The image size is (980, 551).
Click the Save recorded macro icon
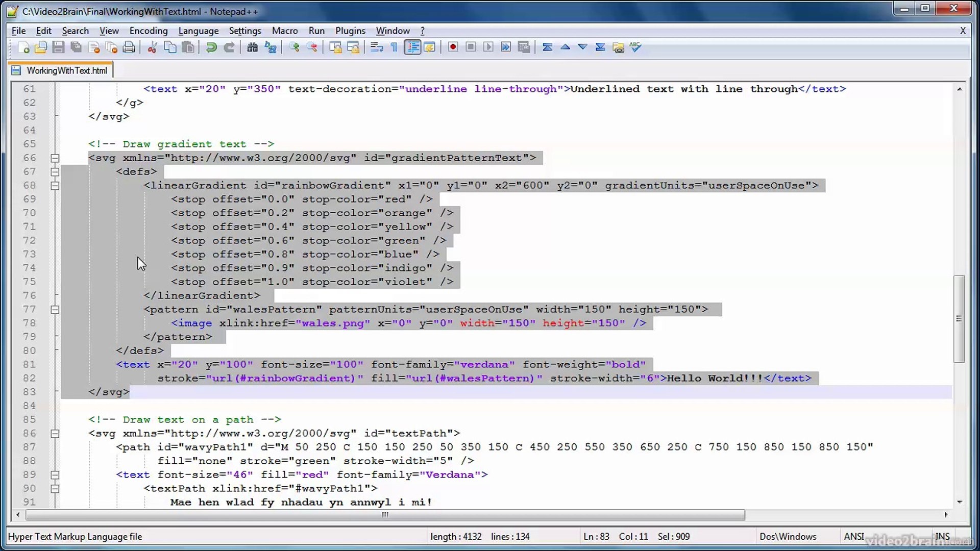tap(524, 47)
